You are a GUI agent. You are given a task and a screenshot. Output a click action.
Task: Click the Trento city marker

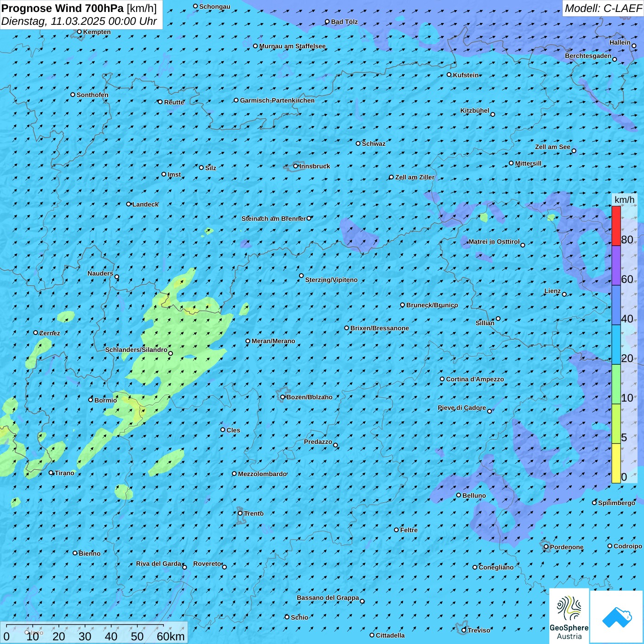240,513
